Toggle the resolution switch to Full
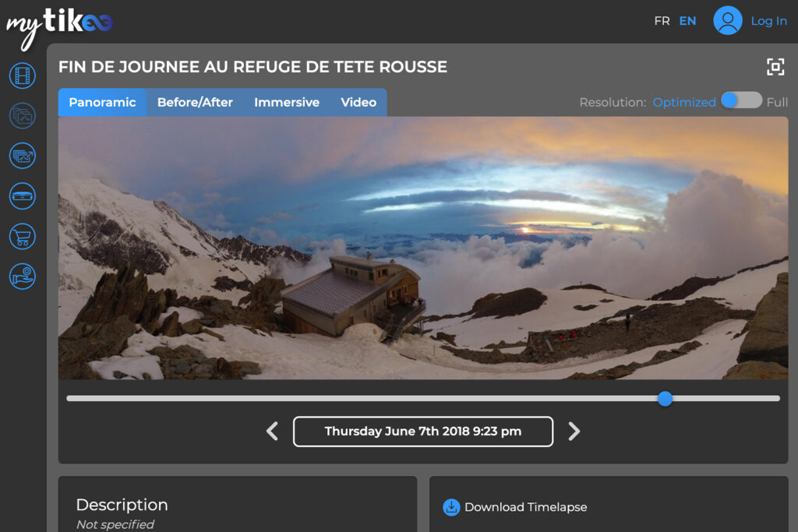This screenshot has height=532, width=798. (x=742, y=100)
